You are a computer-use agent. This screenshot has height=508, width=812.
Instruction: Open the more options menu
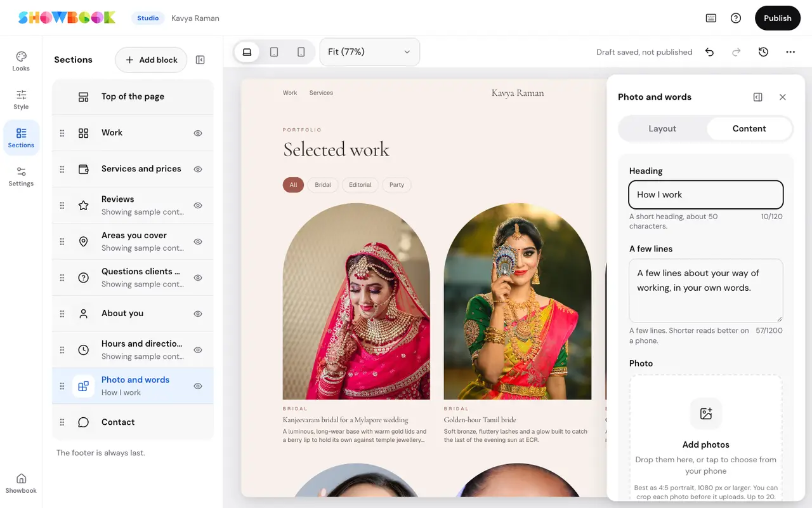790,52
